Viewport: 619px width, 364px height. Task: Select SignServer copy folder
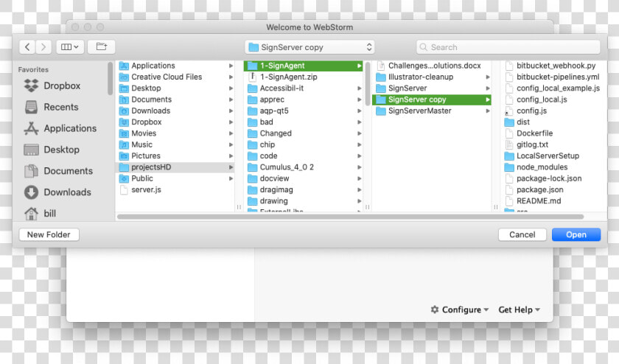tap(432, 99)
